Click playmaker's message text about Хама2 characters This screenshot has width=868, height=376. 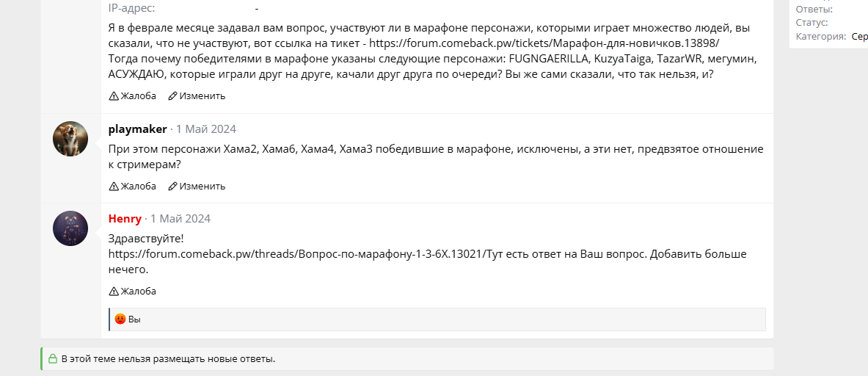(434, 149)
